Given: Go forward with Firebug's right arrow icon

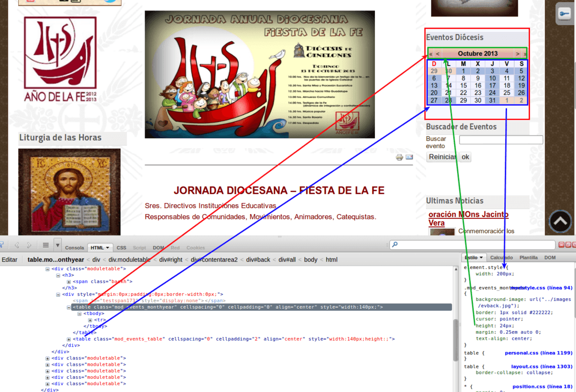Looking at the screenshot, I should (x=29, y=245).
